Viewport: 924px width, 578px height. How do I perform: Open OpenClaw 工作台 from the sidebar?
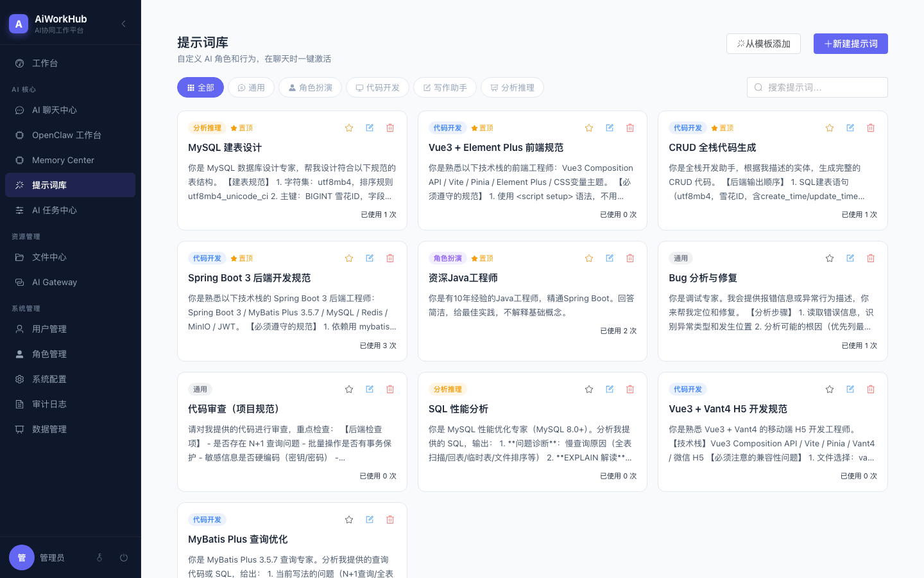point(70,135)
